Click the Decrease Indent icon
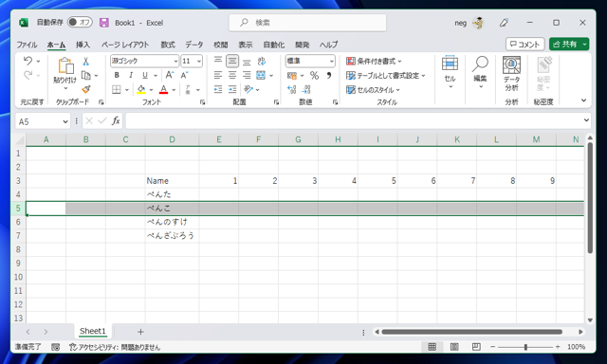This screenshot has height=364, width=607. [x=218, y=90]
